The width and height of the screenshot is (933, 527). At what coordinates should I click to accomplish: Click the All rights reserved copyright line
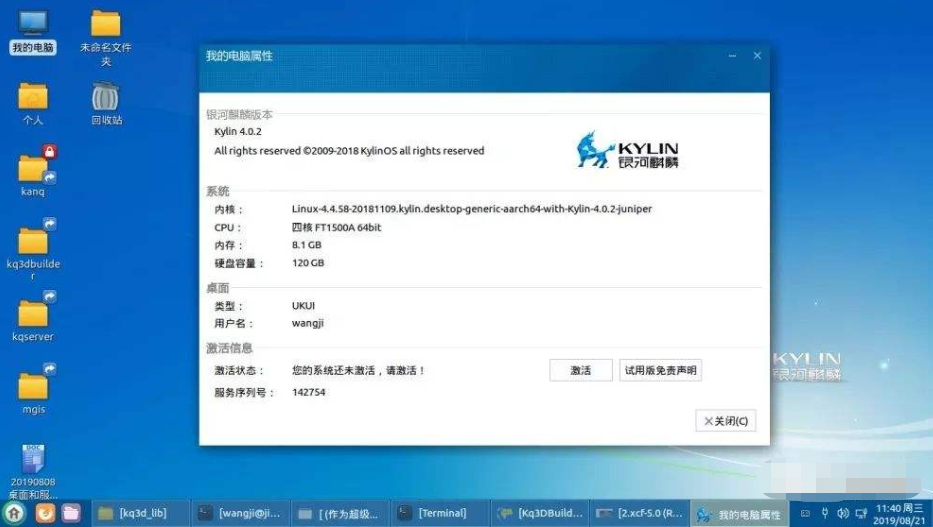349,150
